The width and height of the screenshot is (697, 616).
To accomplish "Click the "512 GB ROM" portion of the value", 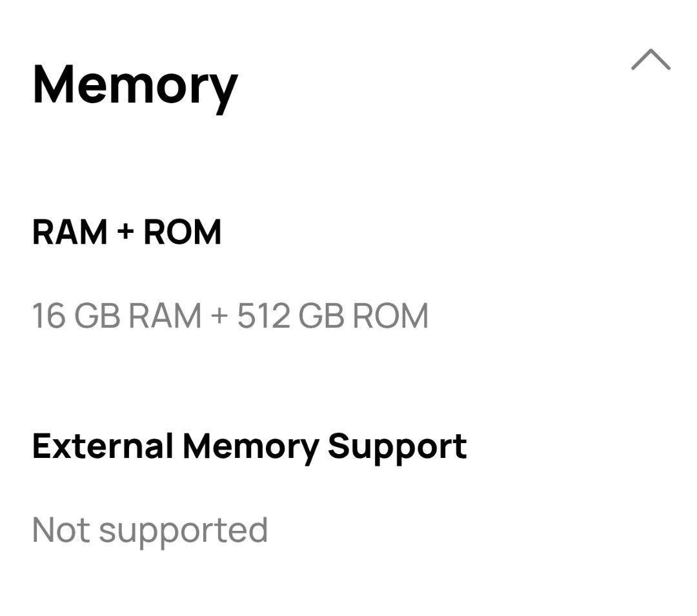I will (x=332, y=316).
